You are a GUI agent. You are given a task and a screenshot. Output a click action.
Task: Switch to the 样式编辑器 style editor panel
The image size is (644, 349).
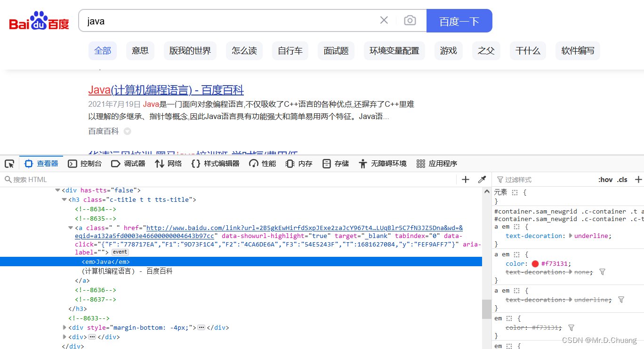(x=216, y=164)
